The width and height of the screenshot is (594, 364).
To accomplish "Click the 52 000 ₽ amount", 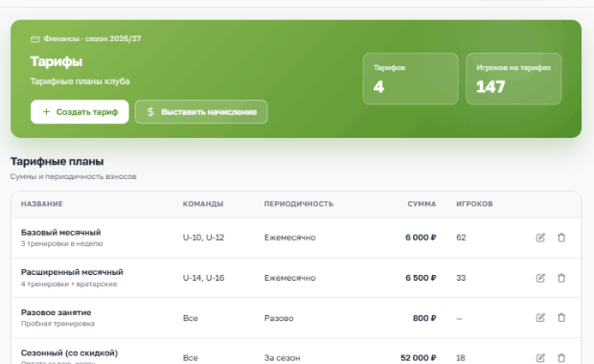I will (x=419, y=358).
